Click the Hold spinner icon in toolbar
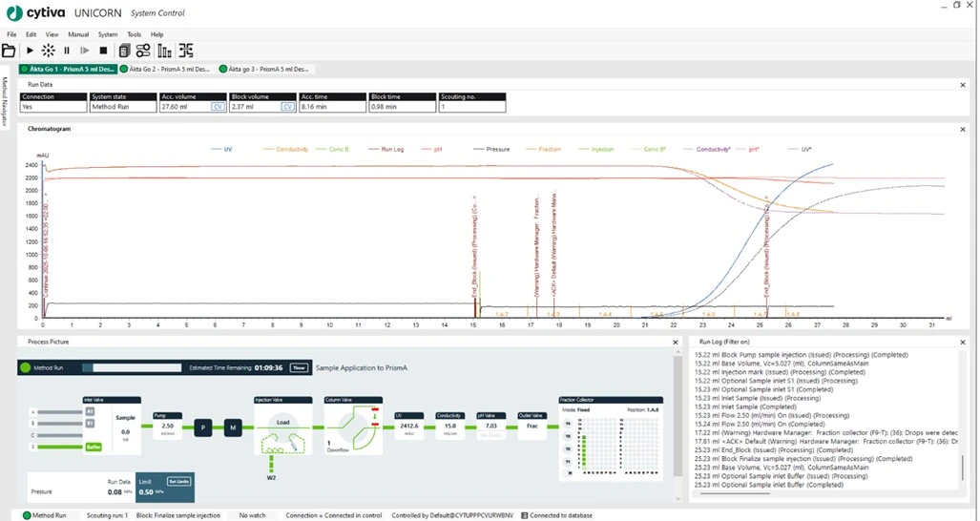The width and height of the screenshot is (980, 521). (48, 51)
